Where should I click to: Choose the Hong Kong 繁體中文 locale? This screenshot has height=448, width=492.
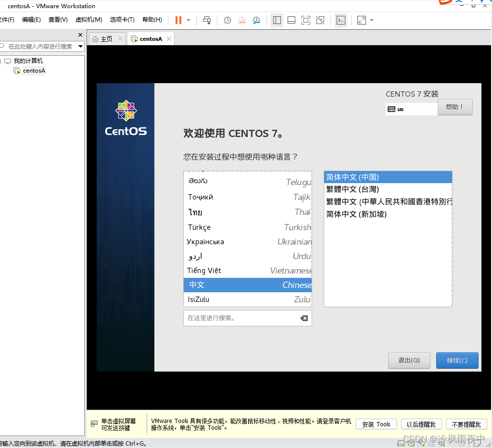point(388,201)
